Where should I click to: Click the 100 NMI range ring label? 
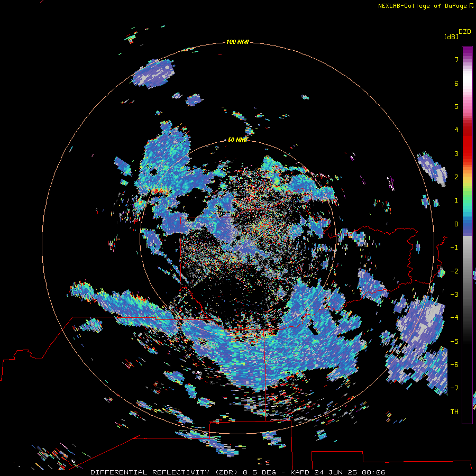pyautogui.click(x=237, y=42)
